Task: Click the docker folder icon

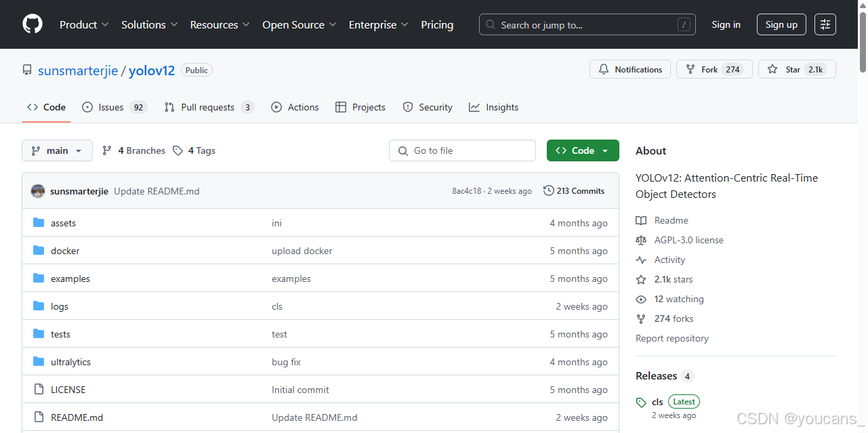Action: click(39, 251)
